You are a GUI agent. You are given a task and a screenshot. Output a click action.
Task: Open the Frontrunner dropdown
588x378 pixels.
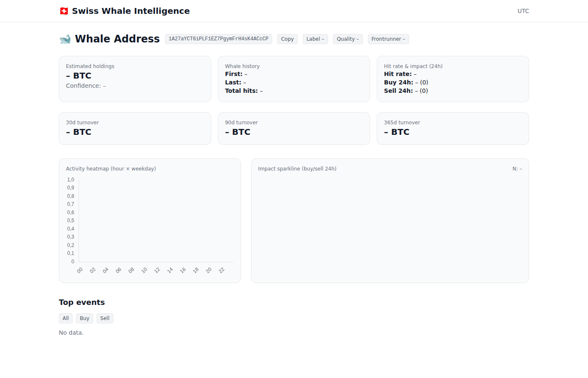click(388, 39)
